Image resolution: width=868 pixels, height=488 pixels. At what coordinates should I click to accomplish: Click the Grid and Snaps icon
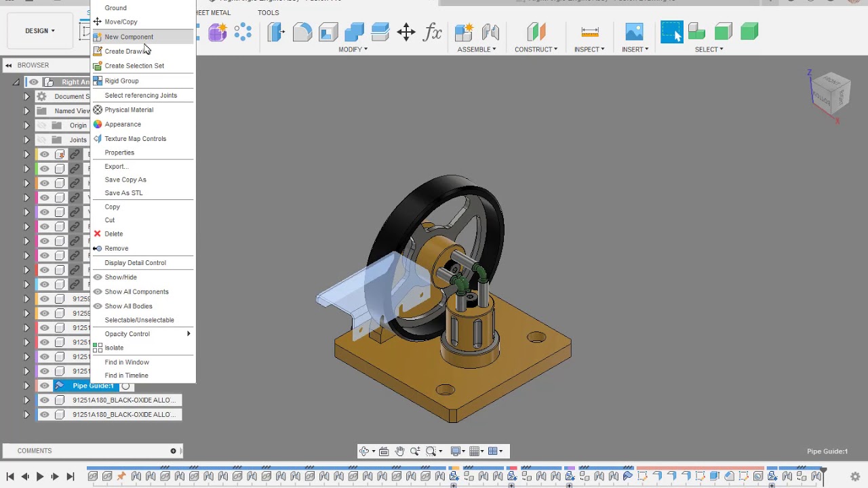pos(474,451)
